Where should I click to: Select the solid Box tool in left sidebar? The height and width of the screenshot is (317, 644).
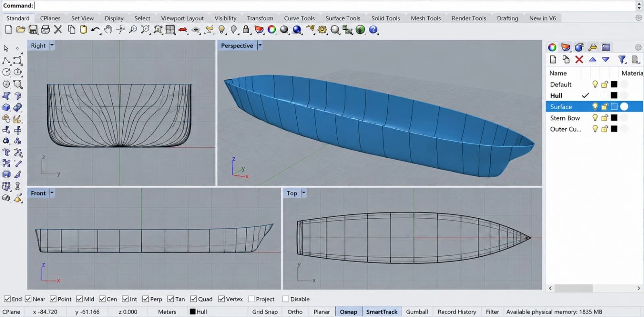tap(6, 107)
